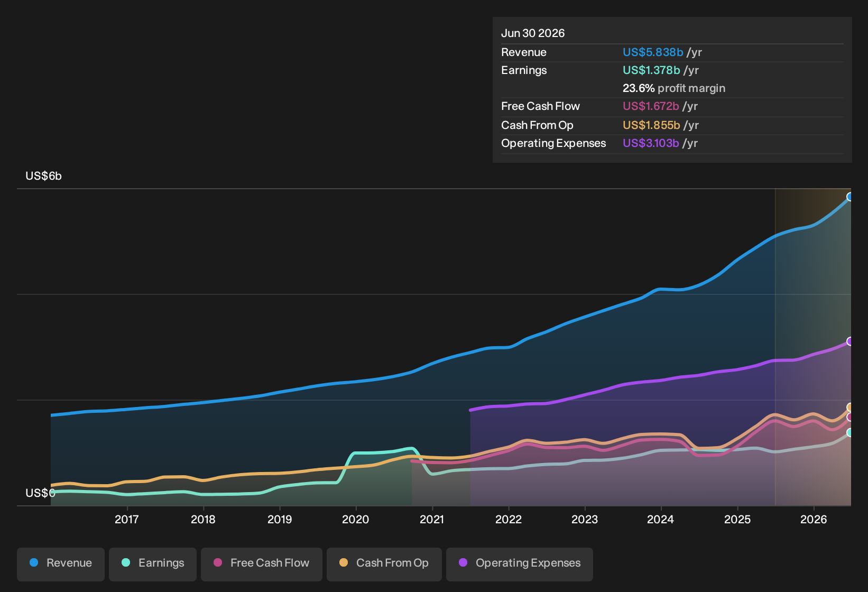
Task: Click the Operating Expenses tooltip label
Action: coord(553,143)
